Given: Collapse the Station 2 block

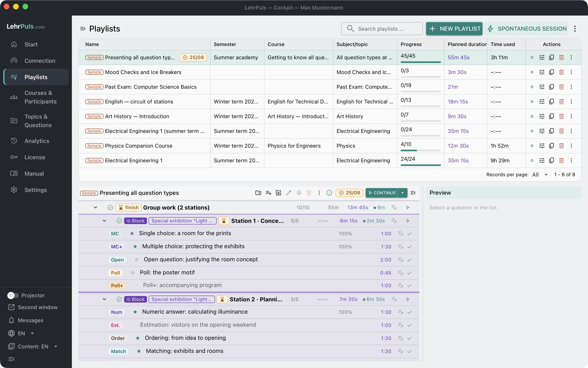Looking at the screenshot, I should pyautogui.click(x=105, y=299).
